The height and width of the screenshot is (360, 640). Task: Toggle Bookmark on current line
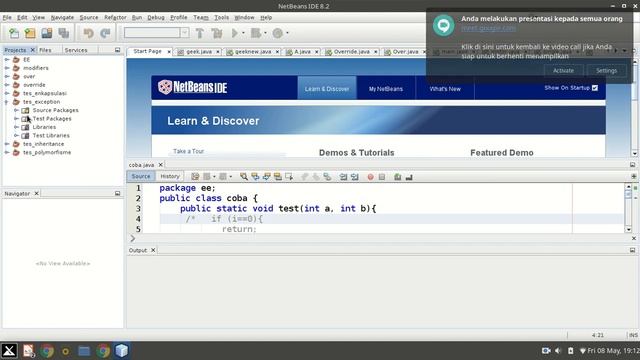click(x=327, y=177)
